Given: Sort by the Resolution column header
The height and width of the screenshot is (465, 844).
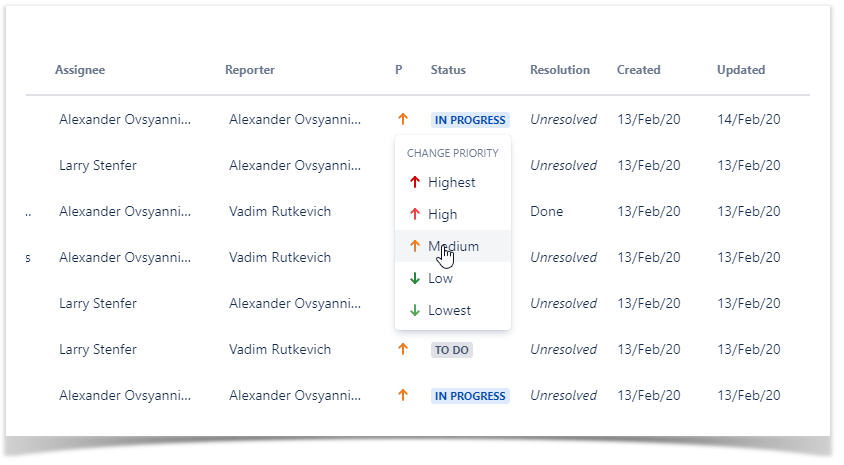Looking at the screenshot, I should pos(560,70).
